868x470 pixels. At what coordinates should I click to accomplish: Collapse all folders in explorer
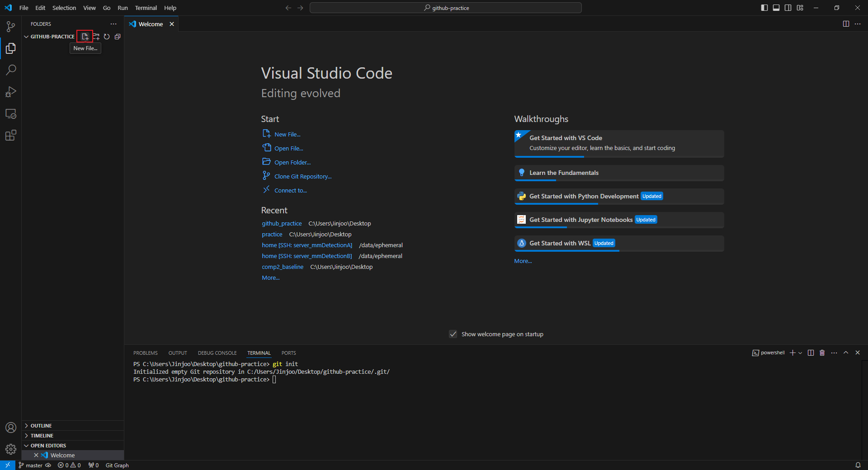pos(118,37)
